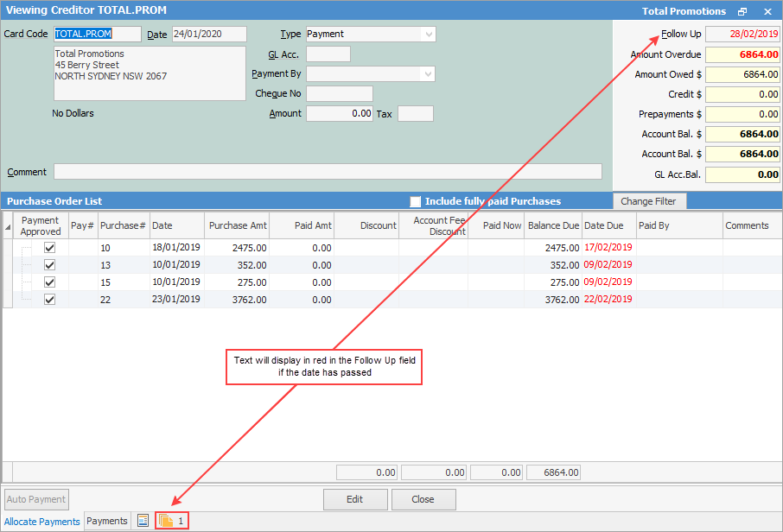Screen dimensions: 783x532
Task: Click the grid corner selector triangle icon
Action: tap(9, 226)
